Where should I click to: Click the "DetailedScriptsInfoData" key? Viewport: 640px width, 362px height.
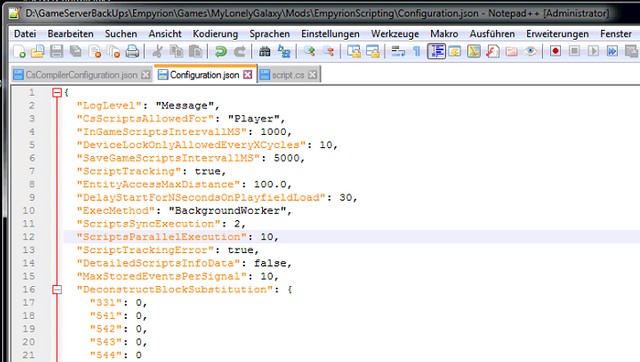(158, 263)
